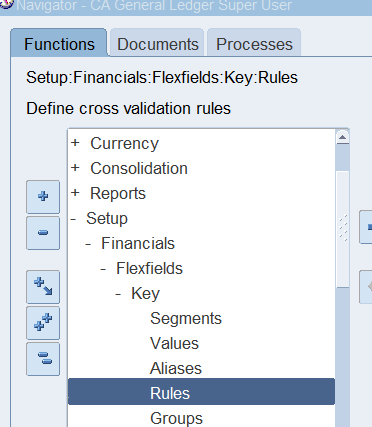Collapse the Setup tree node

(74, 219)
